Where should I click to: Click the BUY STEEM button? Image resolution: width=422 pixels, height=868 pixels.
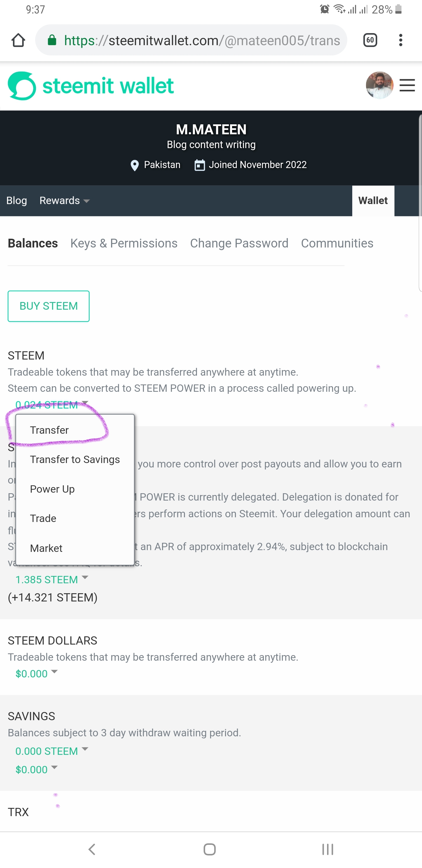click(x=48, y=306)
